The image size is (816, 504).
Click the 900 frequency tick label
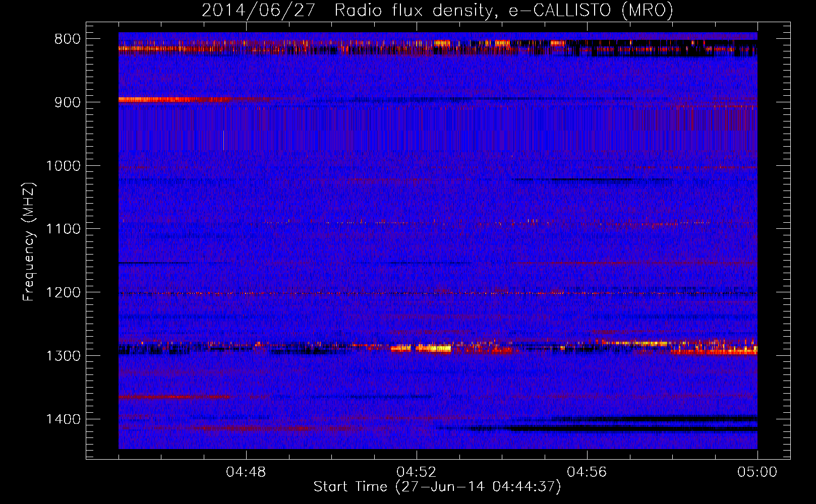pos(68,102)
